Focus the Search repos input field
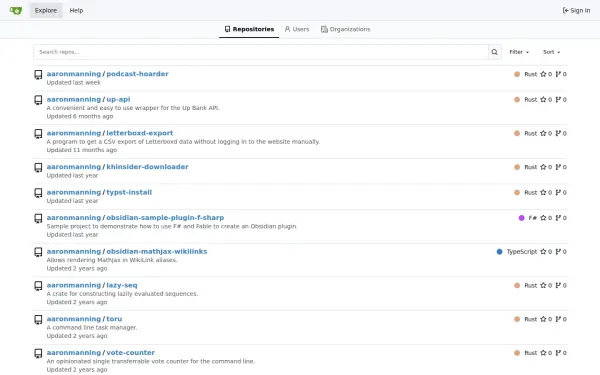The image size is (600, 375). point(261,52)
